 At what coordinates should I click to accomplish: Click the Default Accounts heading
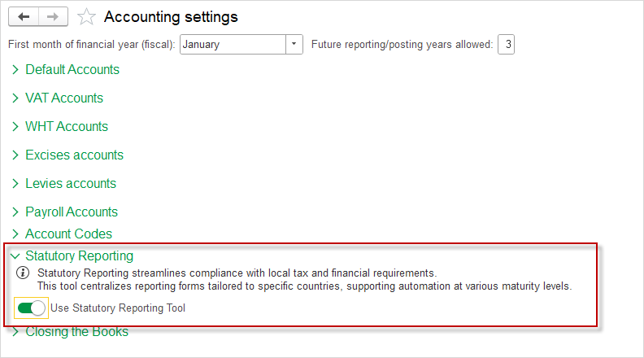point(72,70)
